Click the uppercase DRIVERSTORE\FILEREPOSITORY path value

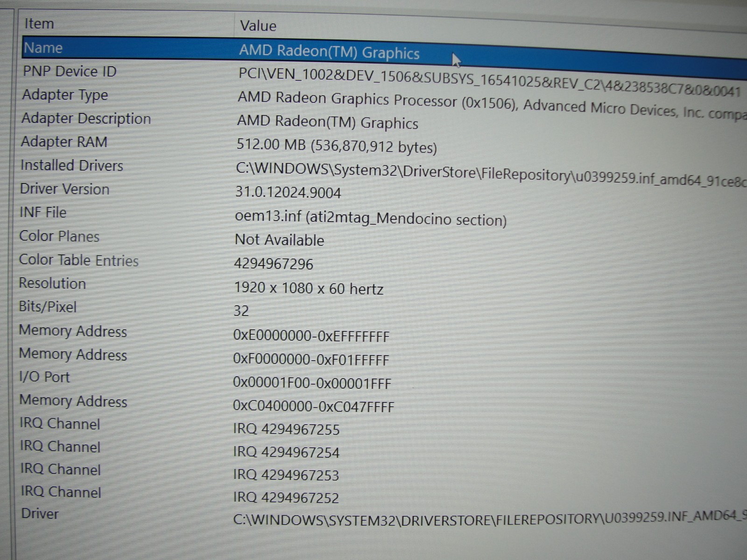coord(490,518)
